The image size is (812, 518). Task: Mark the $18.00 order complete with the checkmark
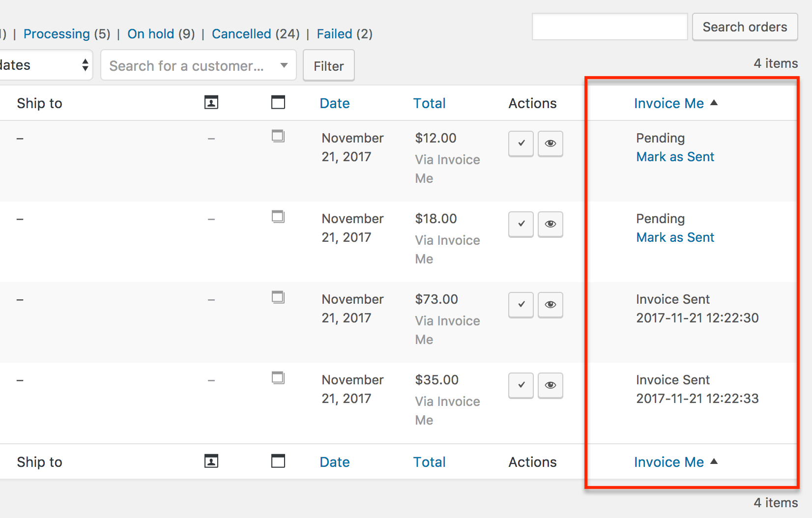pos(521,224)
